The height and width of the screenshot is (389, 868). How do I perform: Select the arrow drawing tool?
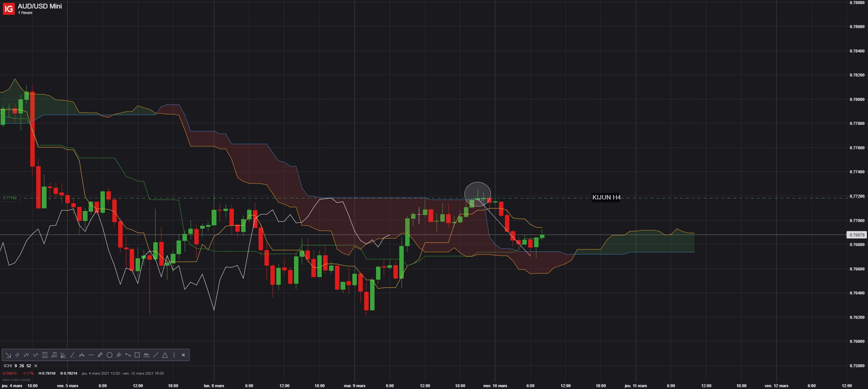pos(8,355)
